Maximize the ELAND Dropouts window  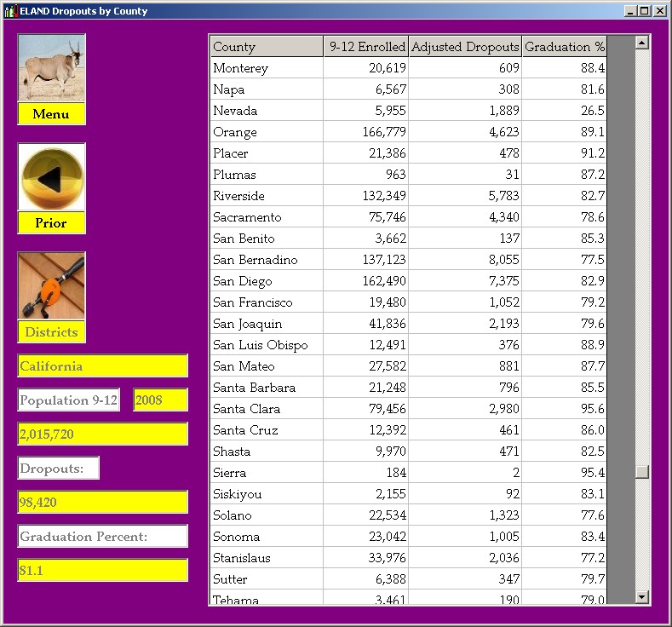645,11
